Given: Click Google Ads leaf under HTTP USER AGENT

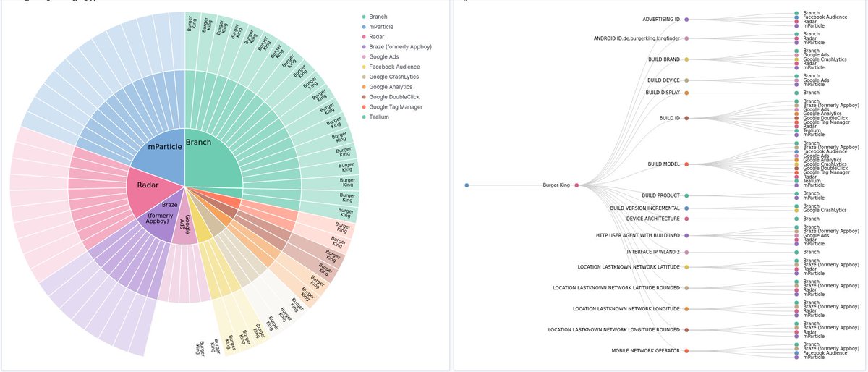Looking at the screenshot, I should [x=796, y=235].
